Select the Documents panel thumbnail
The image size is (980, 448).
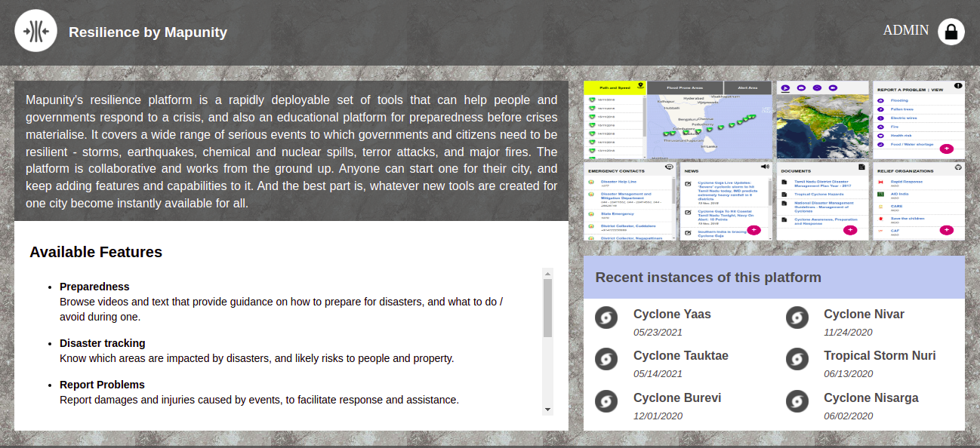point(822,201)
